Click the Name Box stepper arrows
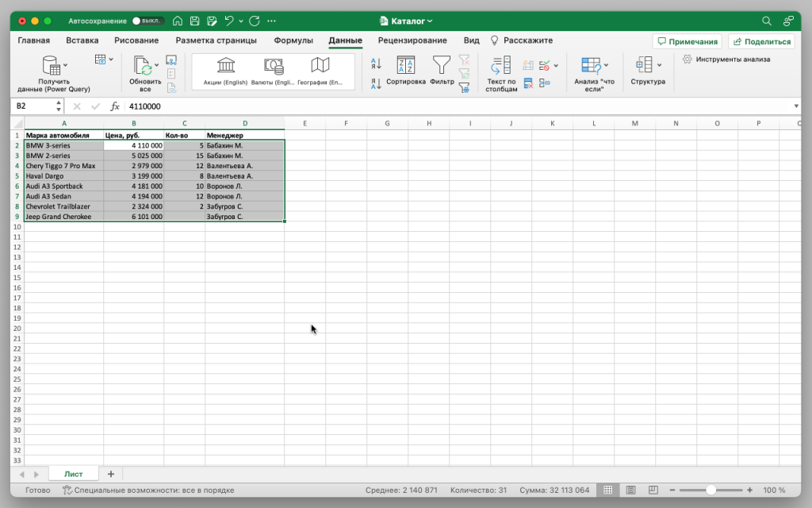 [x=59, y=106]
